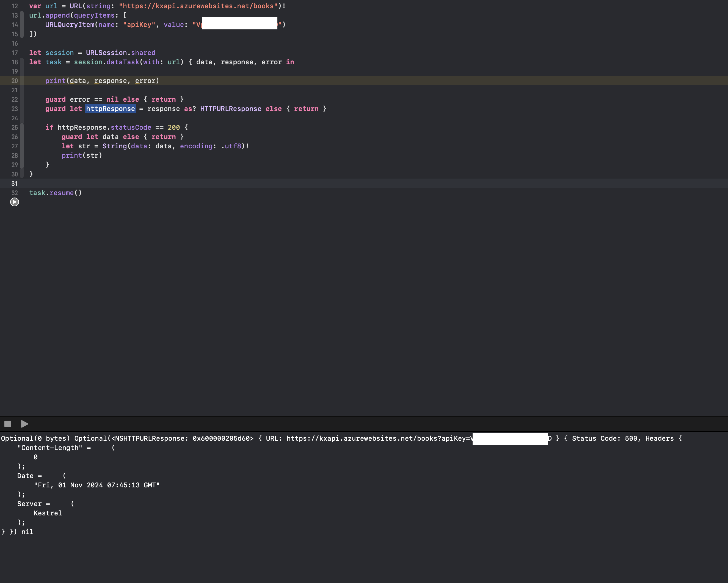Click the guard error == nil line
728x583 pixels.
[114, 99]
